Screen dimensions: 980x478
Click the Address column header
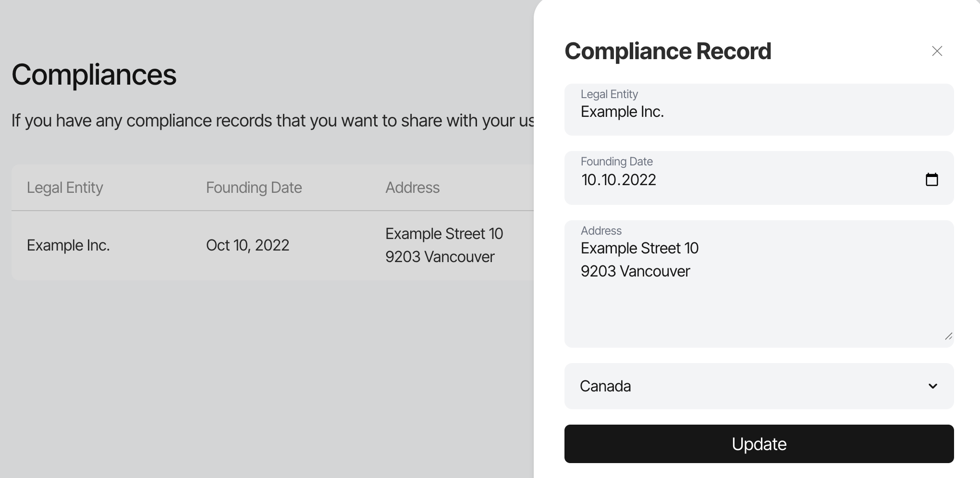[412, 188]
